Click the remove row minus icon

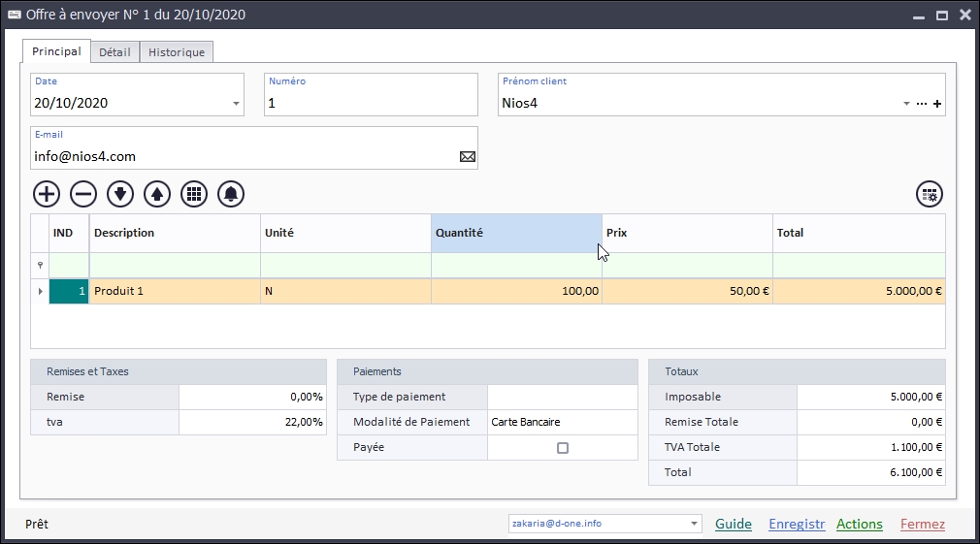(83, 194)
